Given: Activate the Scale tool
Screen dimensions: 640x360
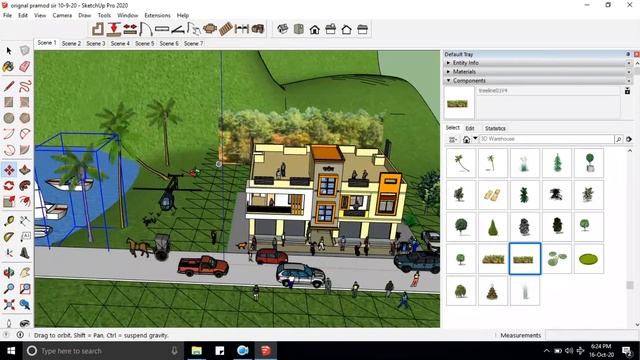Looking at the screenshot, I should coord(9,201).
